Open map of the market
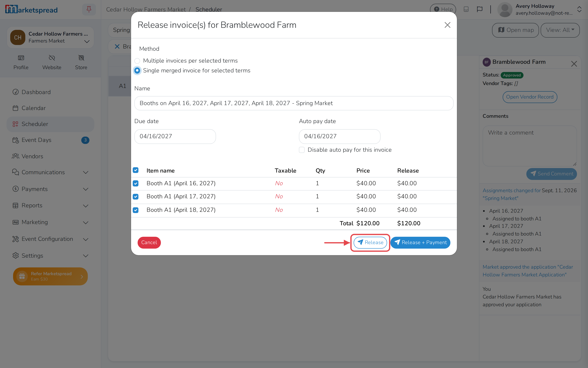The width and height of the screenshot is (588, 368). [515, 30]
